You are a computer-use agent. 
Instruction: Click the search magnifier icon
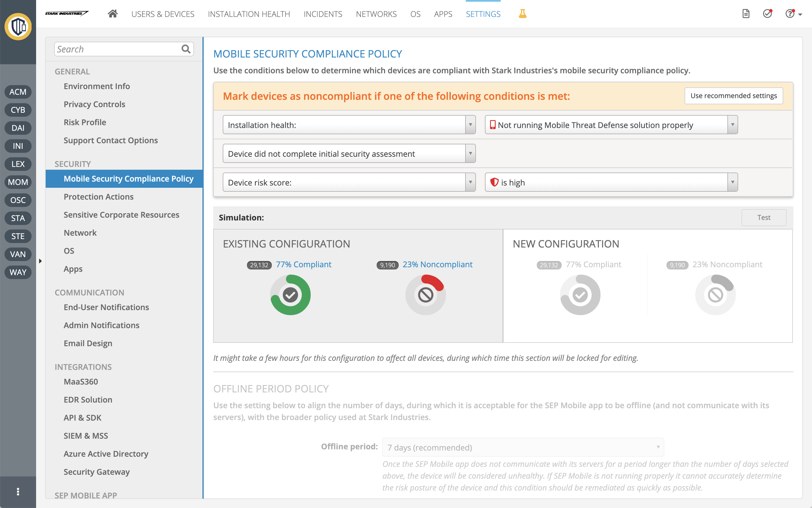click(186, 49)
